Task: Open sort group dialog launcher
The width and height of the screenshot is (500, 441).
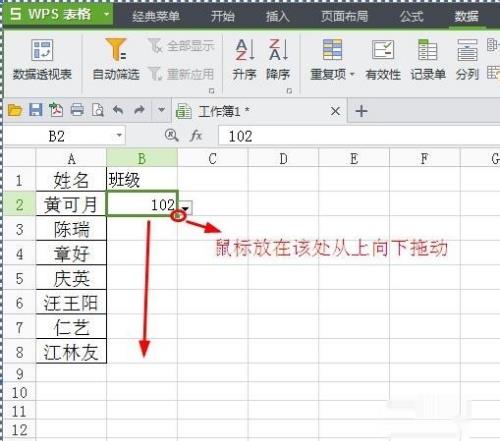Action: click(x=289, y=91)
